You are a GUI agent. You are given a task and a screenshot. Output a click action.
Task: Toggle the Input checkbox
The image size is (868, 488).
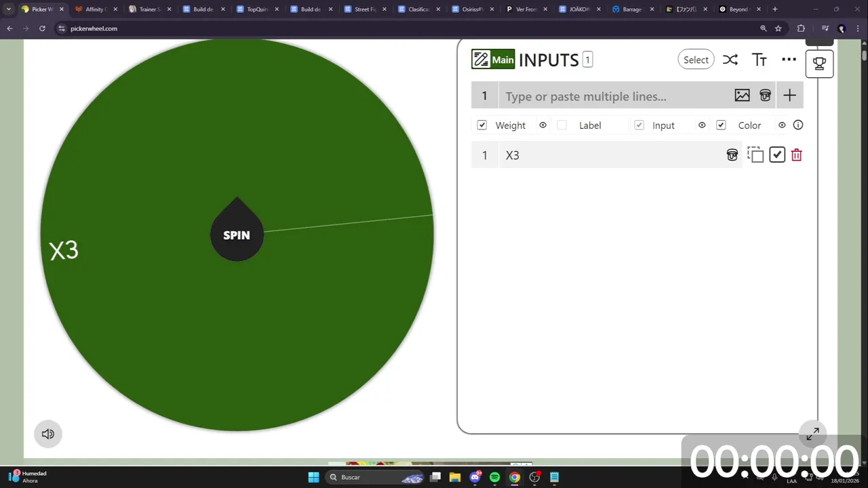click(639, 125)
